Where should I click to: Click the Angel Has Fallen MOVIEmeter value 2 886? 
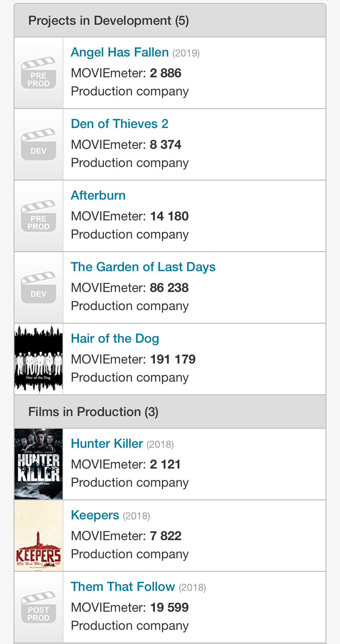pyautogui.click(x=166, y=73)
